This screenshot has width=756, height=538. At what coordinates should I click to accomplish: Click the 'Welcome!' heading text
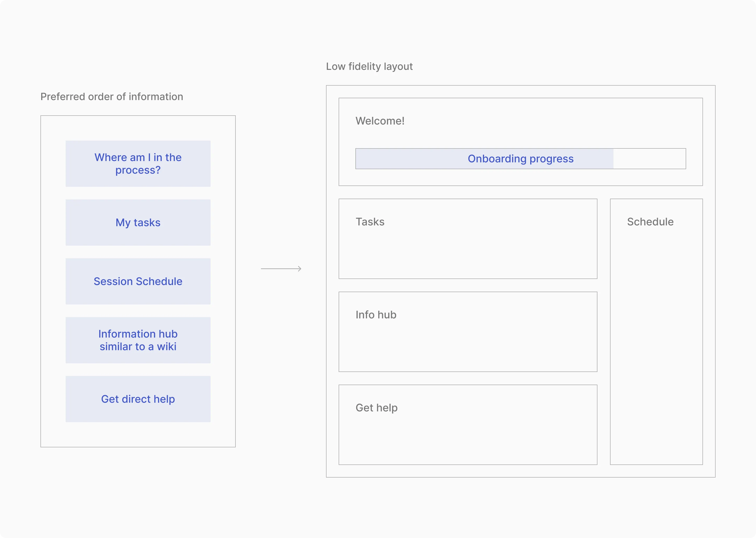tap(380, 121)
